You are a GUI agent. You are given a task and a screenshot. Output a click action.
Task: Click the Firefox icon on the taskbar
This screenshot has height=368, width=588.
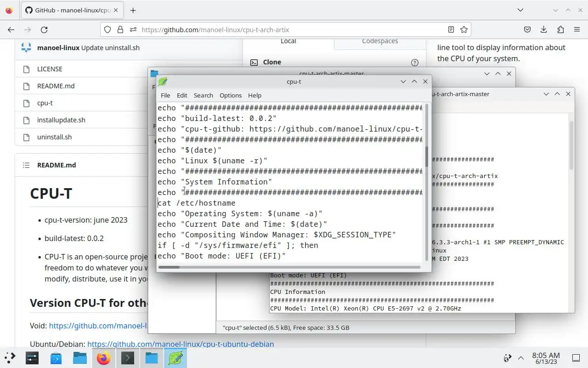(104, 358)
